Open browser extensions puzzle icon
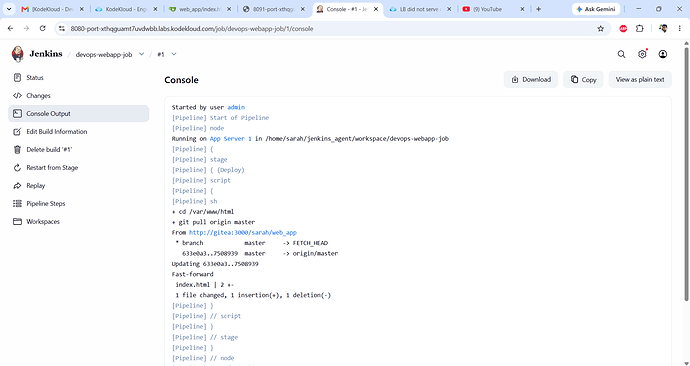The height and width of the screenshot is (366, 690). click(639, 29)
